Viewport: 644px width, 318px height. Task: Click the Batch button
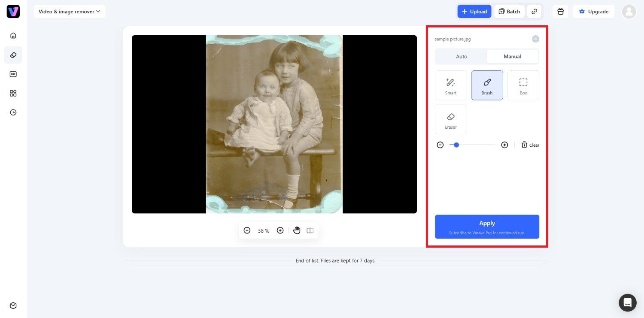coord(509,12)
